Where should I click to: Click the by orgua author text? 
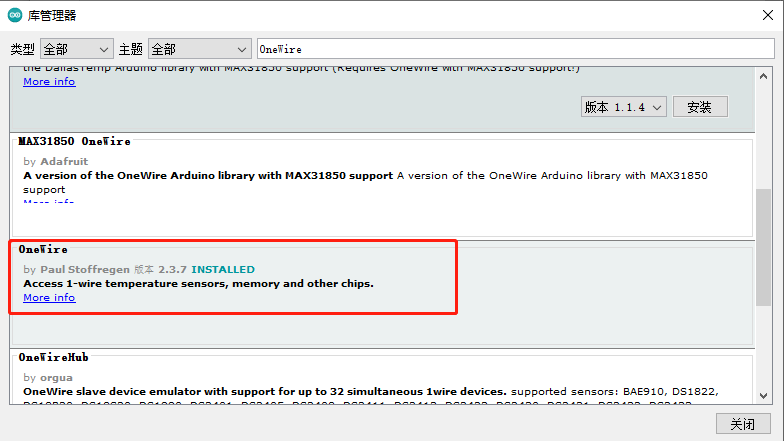(x=48, y=378)
